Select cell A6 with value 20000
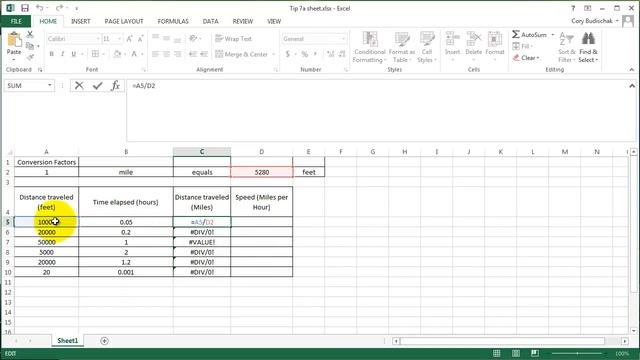 [47, 232]
